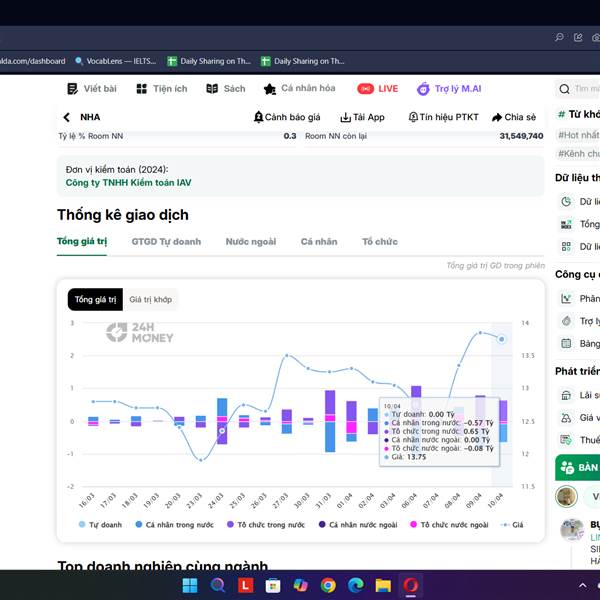The image size is (600, 600).
Task: Click the 10/04 price point on chart
Action: pyautogui.click(x=501, y=339)
